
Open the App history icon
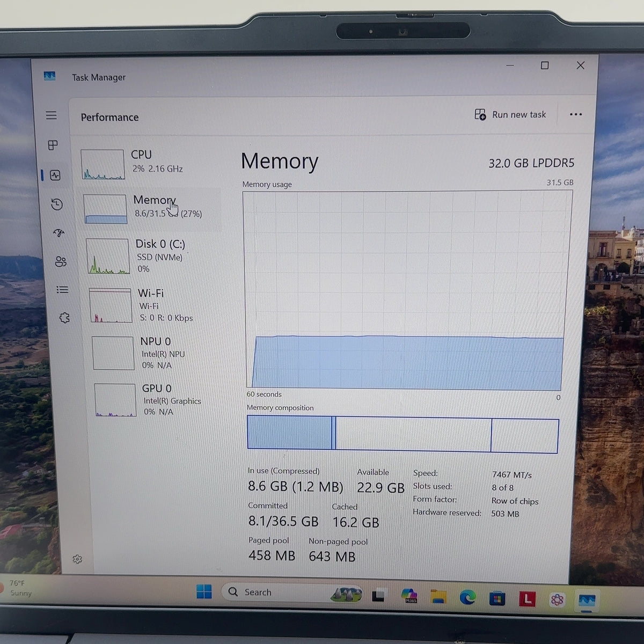(57, 204)
